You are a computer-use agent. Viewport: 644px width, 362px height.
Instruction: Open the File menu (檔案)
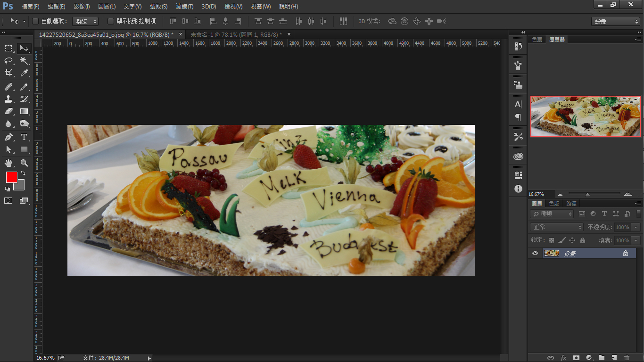pos(31,7)
